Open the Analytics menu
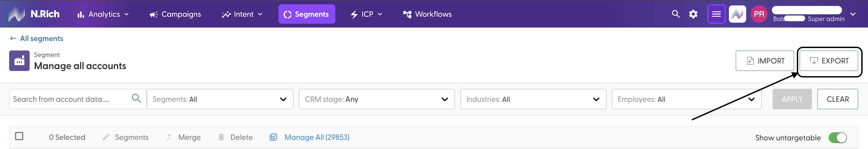This screenshot has width=868, height=149. tap(103, 14)
